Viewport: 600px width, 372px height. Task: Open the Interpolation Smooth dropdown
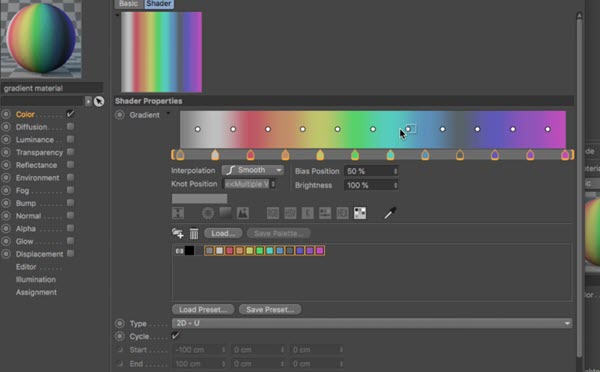[253, 170]
